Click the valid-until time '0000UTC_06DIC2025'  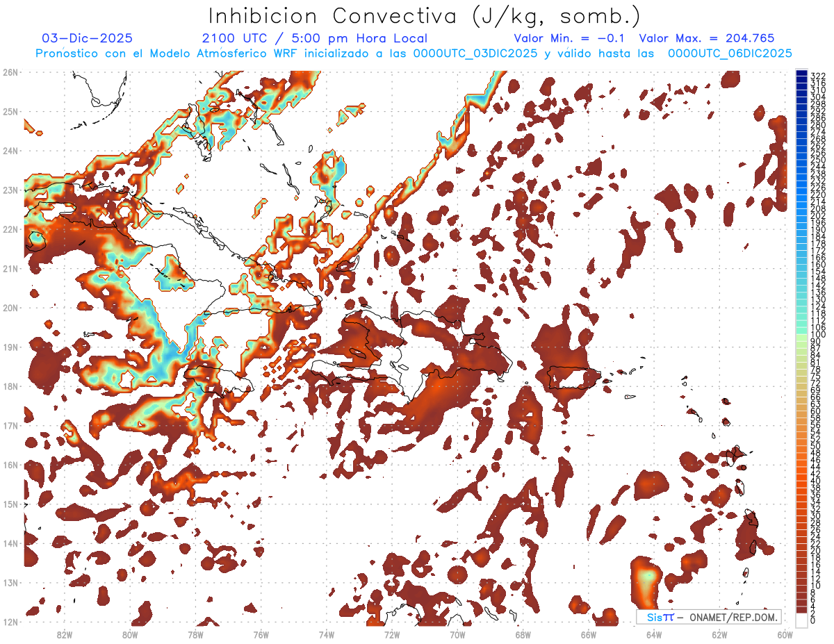tap(730, 53)
